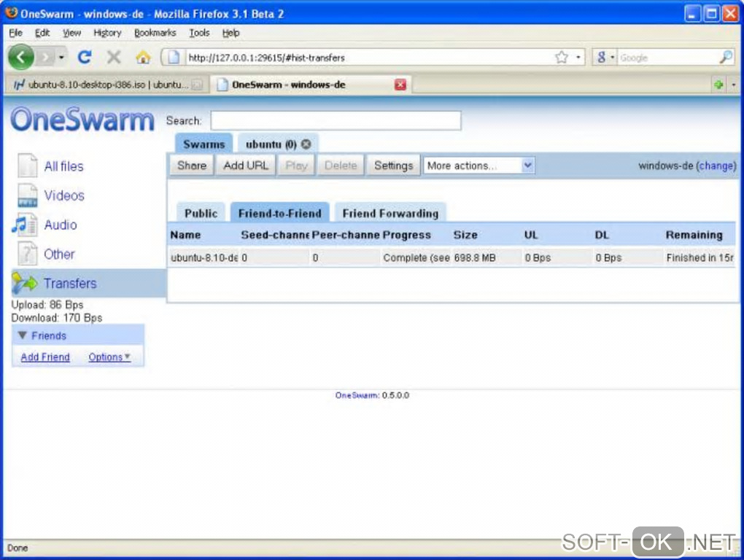Viewport: 744px width, 560px height.
Task: Switch to the Public transfers tab
Action: (201, 213)
